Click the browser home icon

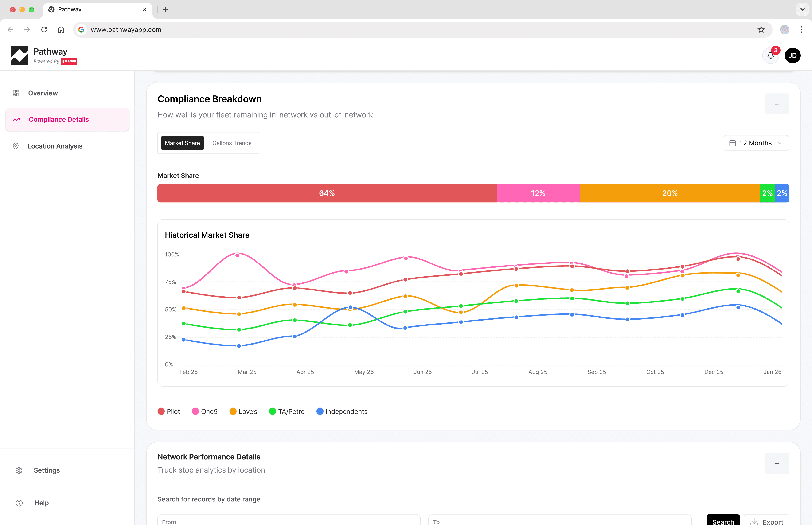[61, 30]
